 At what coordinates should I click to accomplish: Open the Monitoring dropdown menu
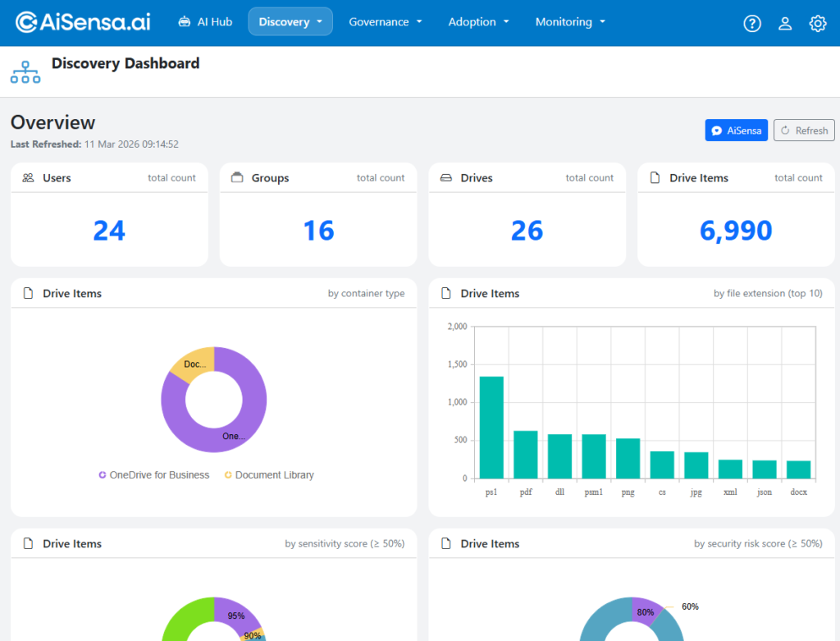[570, 22]
